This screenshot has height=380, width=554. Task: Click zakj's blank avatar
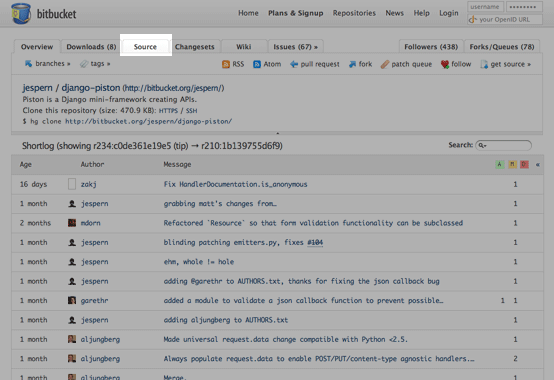pyautogui.click(x=72, y=184)
